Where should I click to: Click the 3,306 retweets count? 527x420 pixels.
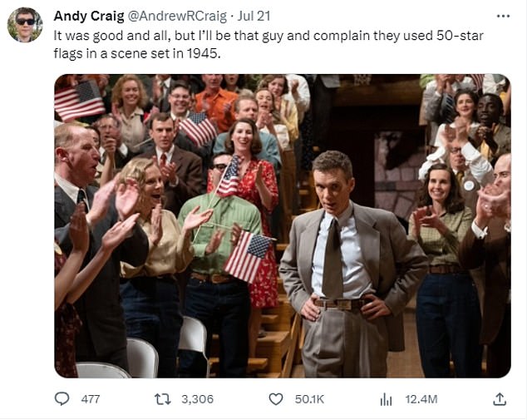click(198, 399)
